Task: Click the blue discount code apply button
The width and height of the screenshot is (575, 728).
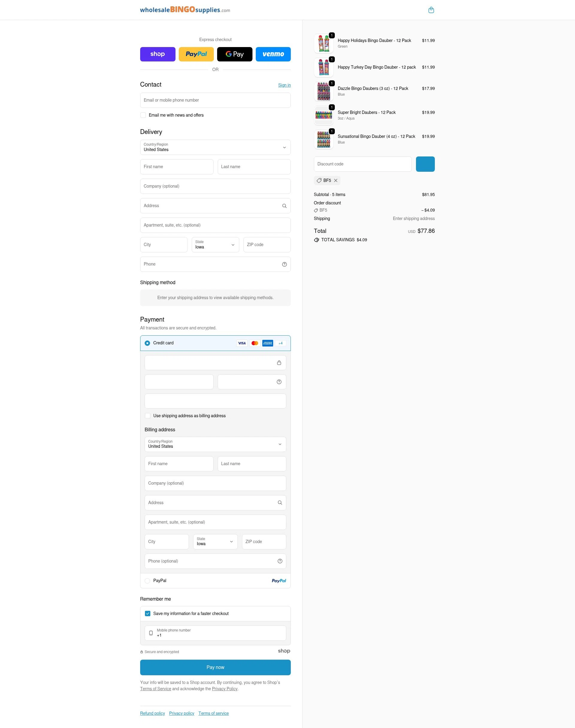Action: point(425,164)
